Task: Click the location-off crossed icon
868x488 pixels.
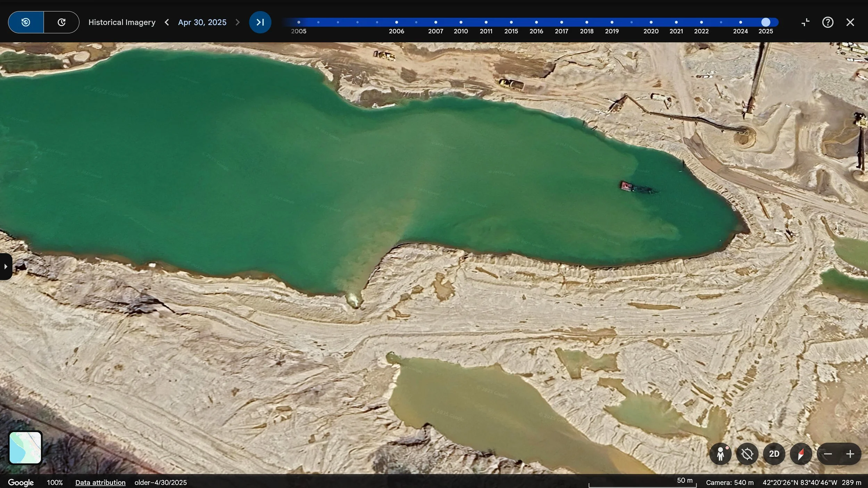Action: pyautogui.click(x=747, y=454)
